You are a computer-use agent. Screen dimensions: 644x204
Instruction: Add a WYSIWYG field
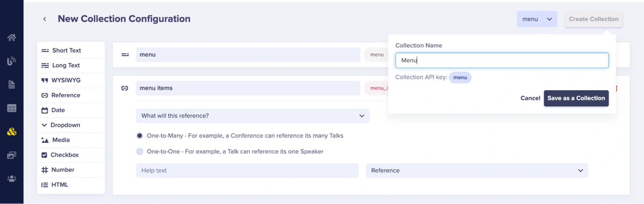(x=71, y=81)
